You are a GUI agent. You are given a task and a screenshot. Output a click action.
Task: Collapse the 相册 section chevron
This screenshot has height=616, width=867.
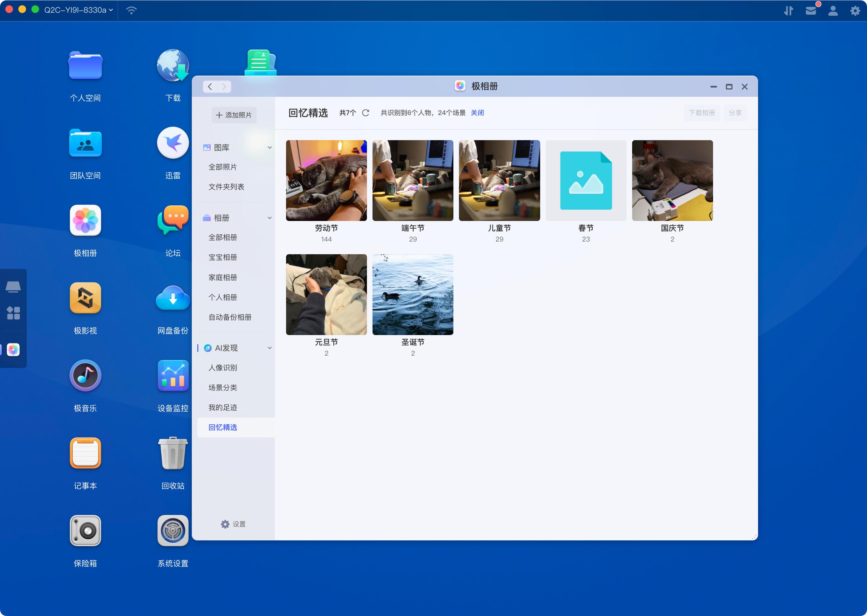point(269,218)
